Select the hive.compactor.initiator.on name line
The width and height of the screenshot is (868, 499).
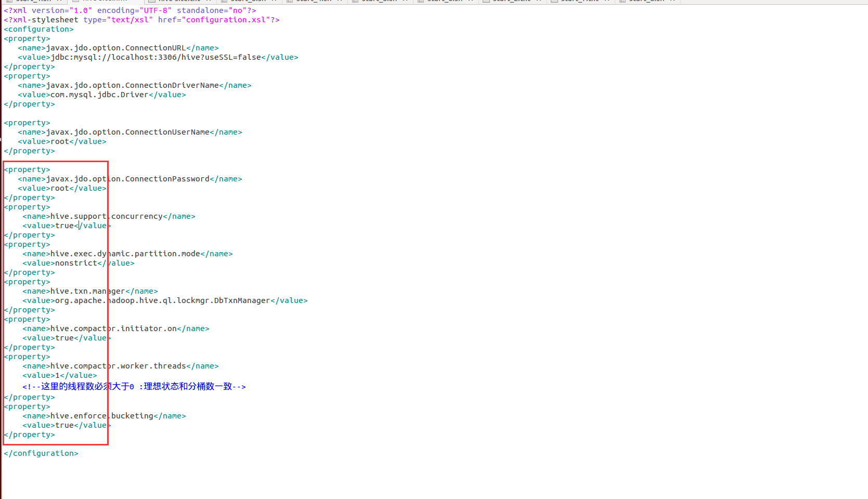116,329
